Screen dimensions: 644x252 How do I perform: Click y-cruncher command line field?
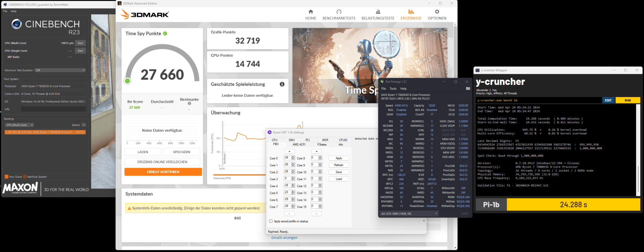click(539, 100)
